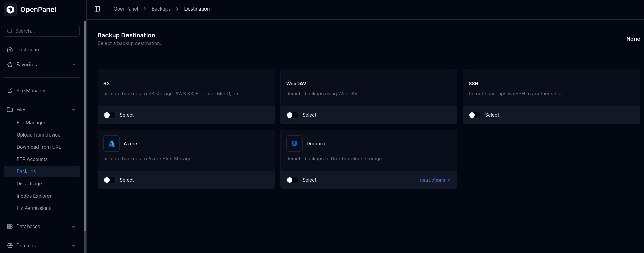Click the Azure logo icon
644x253 pixels.
(x=112, y=144)
